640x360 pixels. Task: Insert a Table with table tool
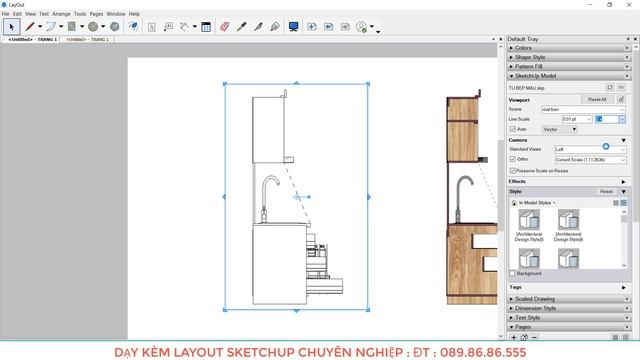tap(206, 27)
